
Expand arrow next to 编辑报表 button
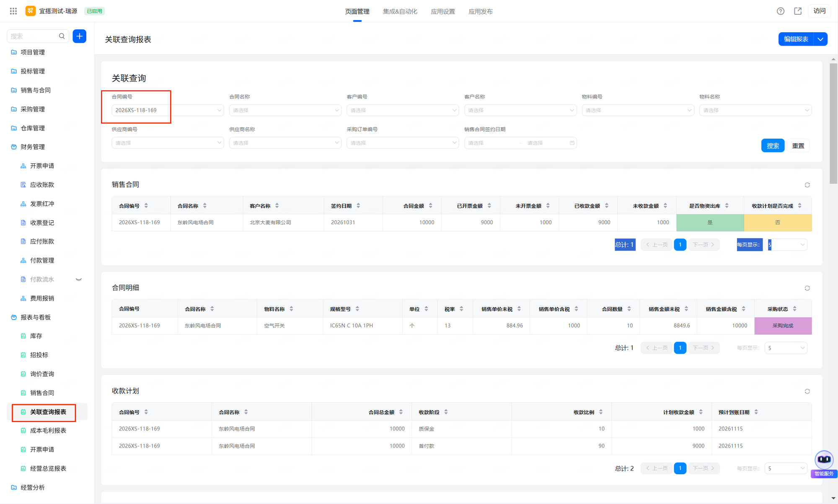pos(820,39)
